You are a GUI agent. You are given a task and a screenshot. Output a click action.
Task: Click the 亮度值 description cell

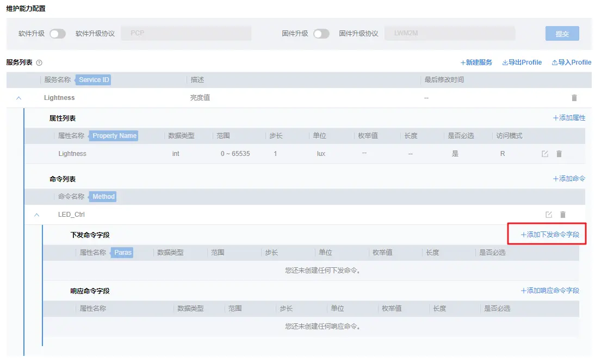(200, 98)
